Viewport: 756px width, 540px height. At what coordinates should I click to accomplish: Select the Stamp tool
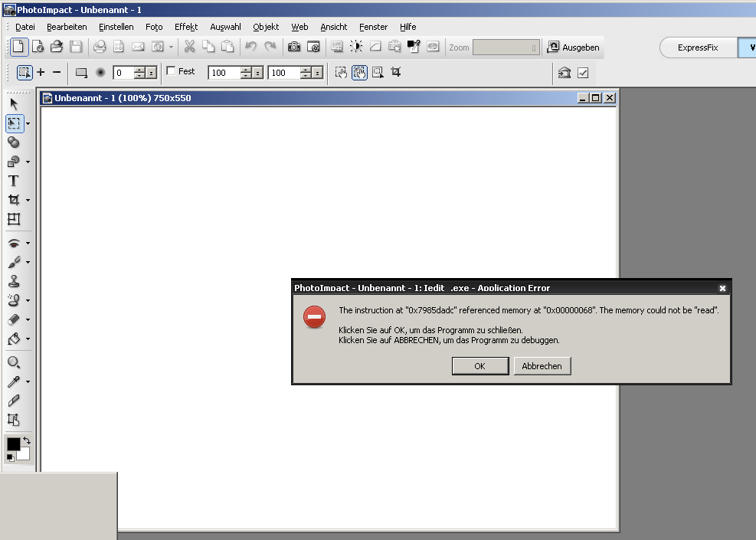(14, 281)
